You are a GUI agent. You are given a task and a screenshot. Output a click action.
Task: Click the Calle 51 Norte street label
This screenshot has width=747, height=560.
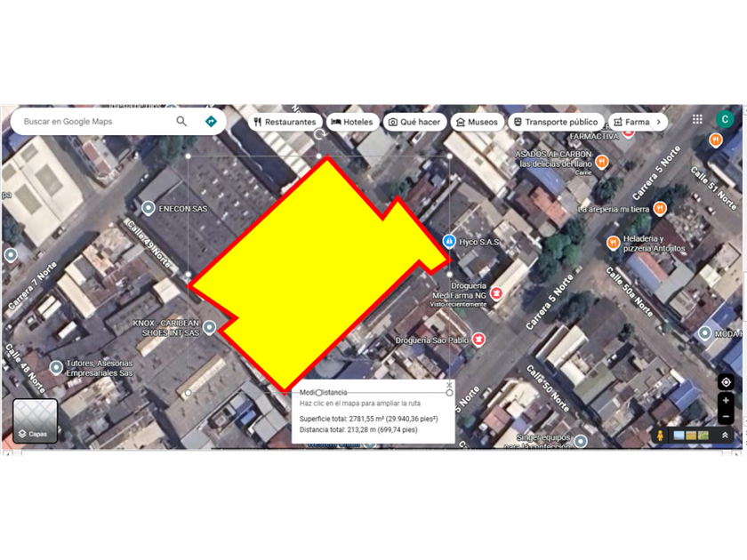(713, 188)
